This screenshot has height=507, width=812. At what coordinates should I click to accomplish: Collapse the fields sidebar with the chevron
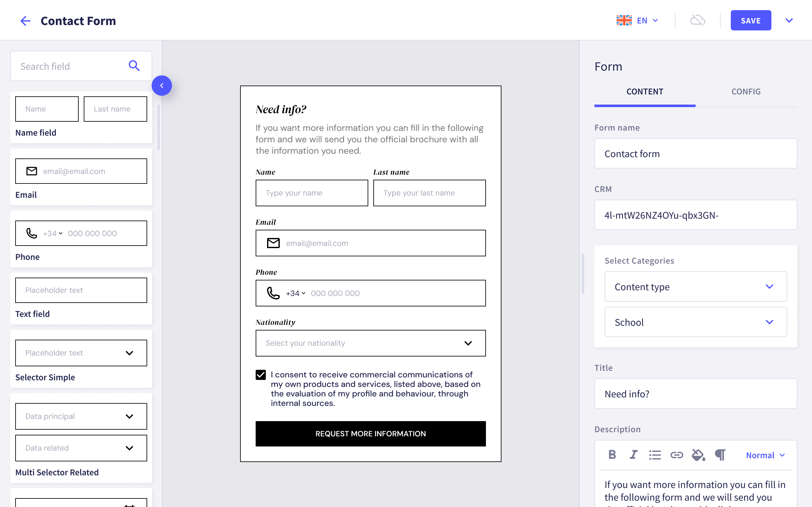(x=162, y=86)
